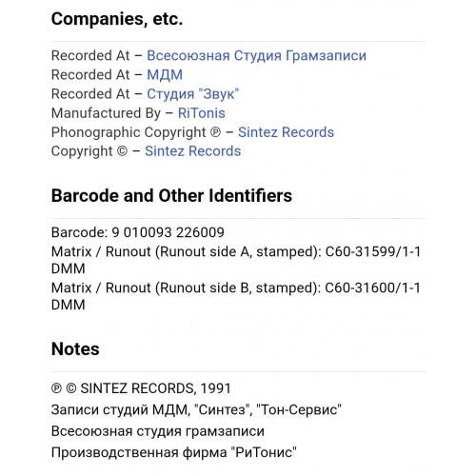Click the Companies, etc. heading
The image size is (476, 476).
(117, 19)
